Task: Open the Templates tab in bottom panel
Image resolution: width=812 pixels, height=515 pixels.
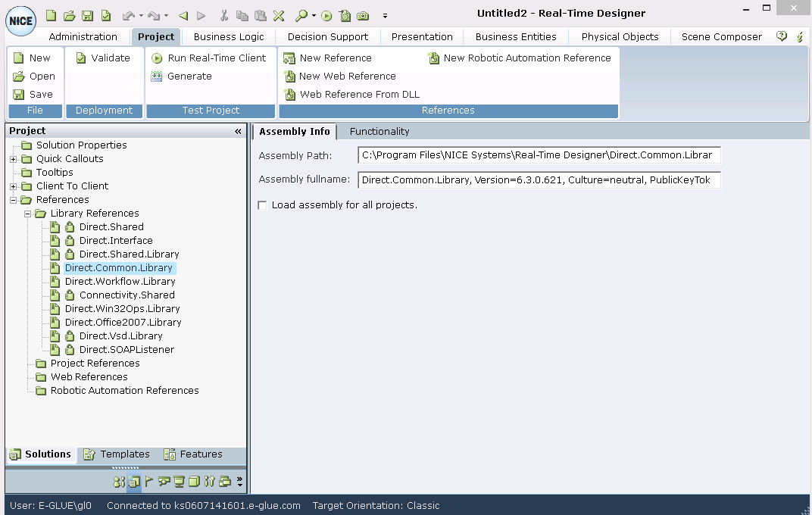Action: [x=117, y=454]
